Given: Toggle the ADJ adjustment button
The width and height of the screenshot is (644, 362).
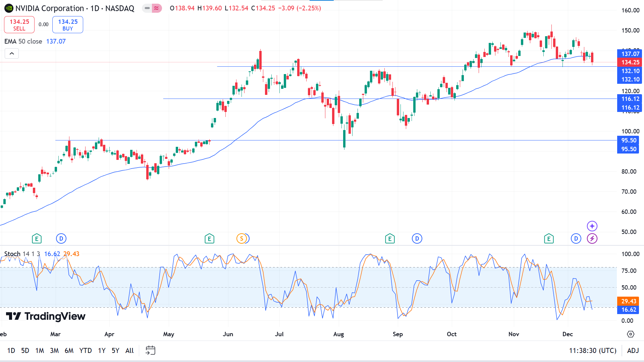Looking at the screenshot, I should [633, 351].
